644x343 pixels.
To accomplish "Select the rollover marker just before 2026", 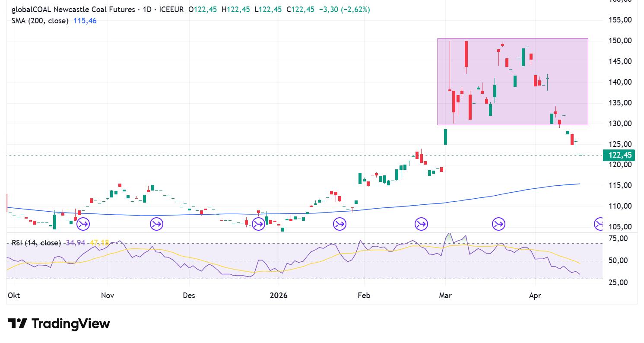I will pyautogui.click(x=258, y=224).
